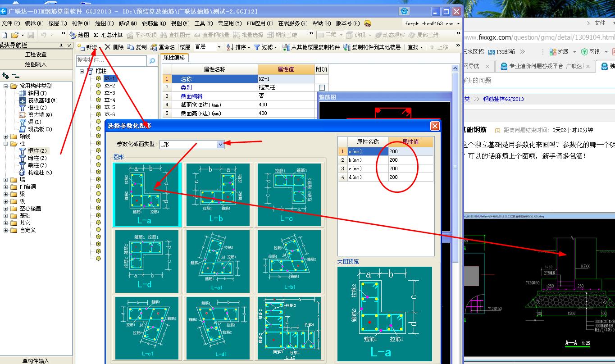The height and width of the screenshot is (364, 615).
Task: Click the expand-all plus icon in navigation panel
Action: click(5, 76)
